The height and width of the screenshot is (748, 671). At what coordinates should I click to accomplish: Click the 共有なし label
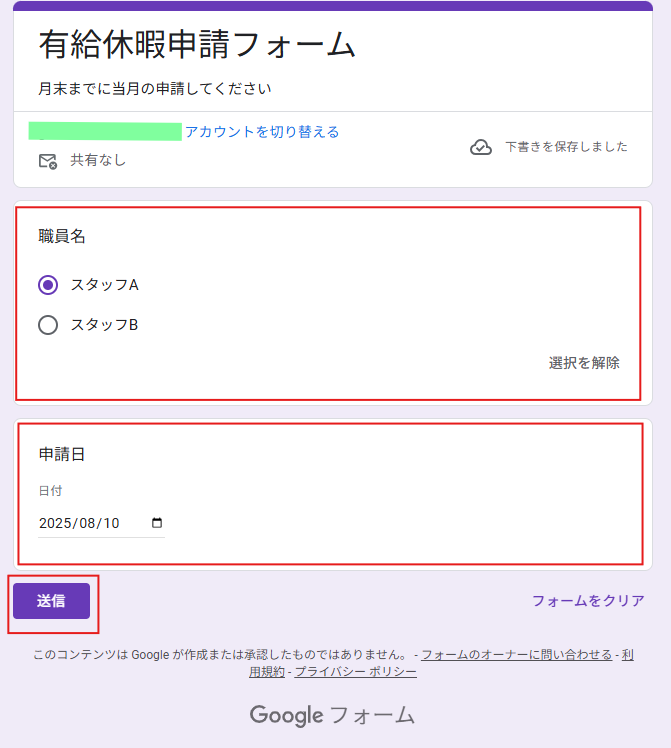click(98, 160)
